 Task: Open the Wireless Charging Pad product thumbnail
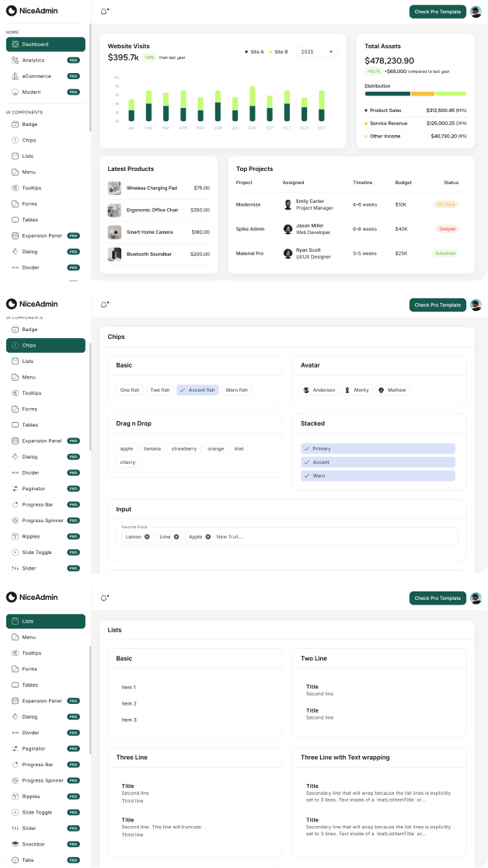coord(114,188)
